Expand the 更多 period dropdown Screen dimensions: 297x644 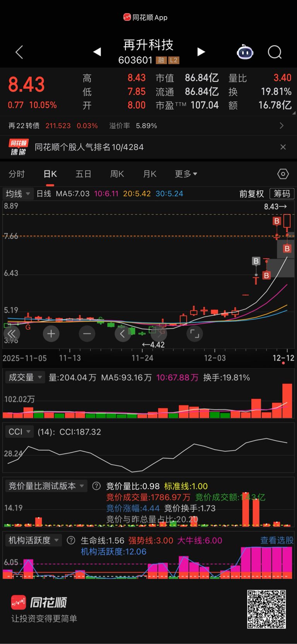pyautogui.click(x=186, y=174)
